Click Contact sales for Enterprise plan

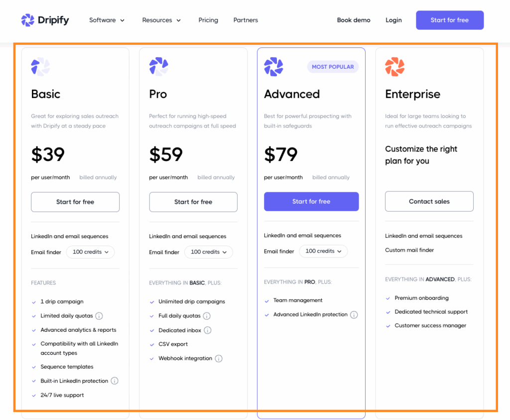[429, 201]
